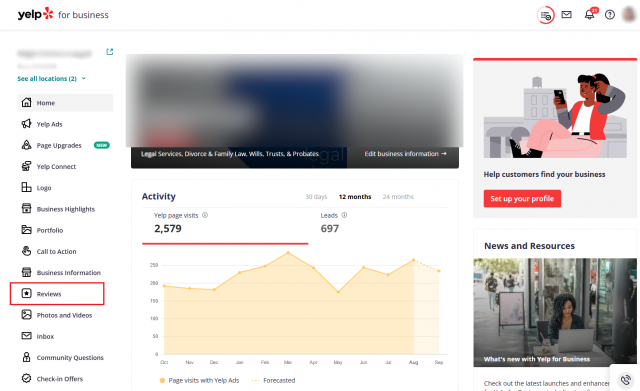Open the help question mark icon
This screenshot has width=640, height=391.
(610, 15)
